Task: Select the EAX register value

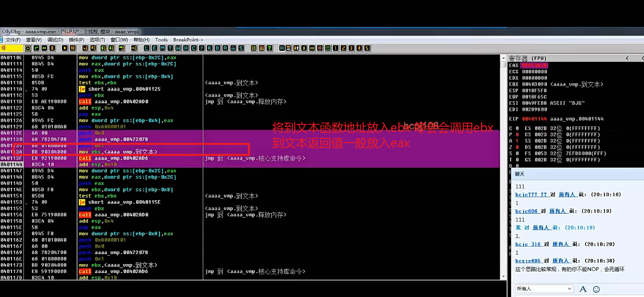Action: [x=534, y=65]
